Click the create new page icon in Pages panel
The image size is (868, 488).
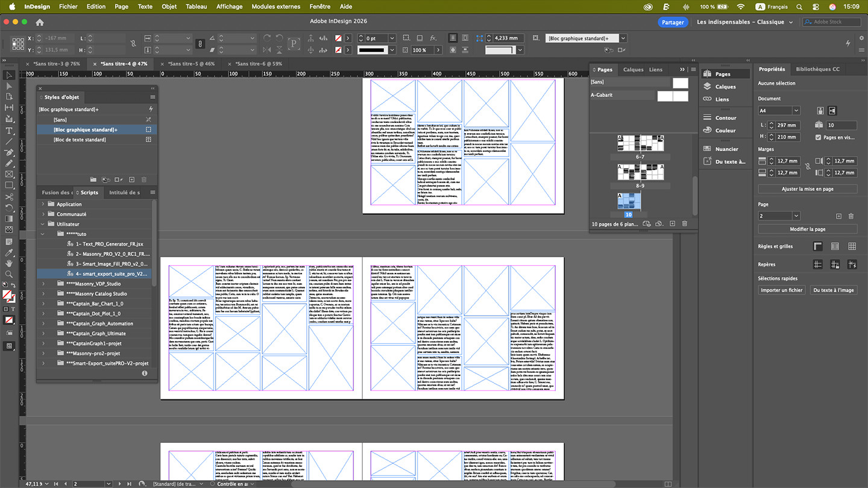click(x=673, y=224)
